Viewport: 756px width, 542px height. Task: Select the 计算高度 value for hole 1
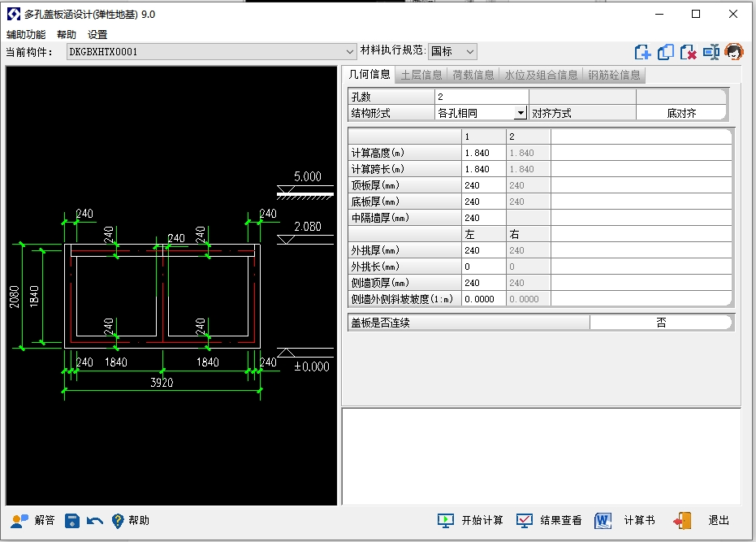483,153
